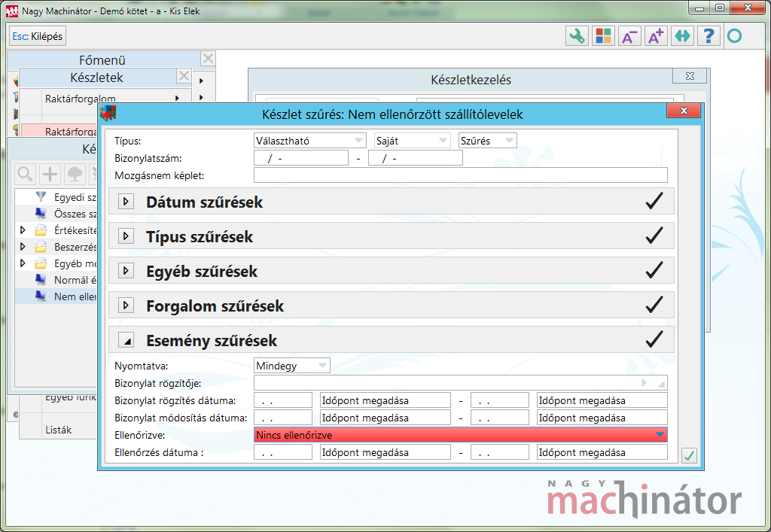The width and height of the screenshot is (771, 532).
Task: Confirm filter with green checkmark button
Action: (x=690, y=455)
